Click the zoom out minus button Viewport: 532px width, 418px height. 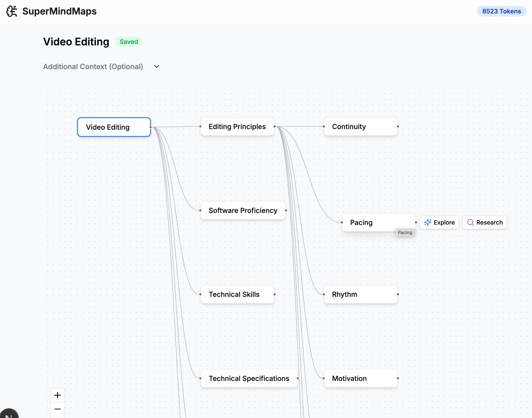pyautogui.click(x=58, y=409)
